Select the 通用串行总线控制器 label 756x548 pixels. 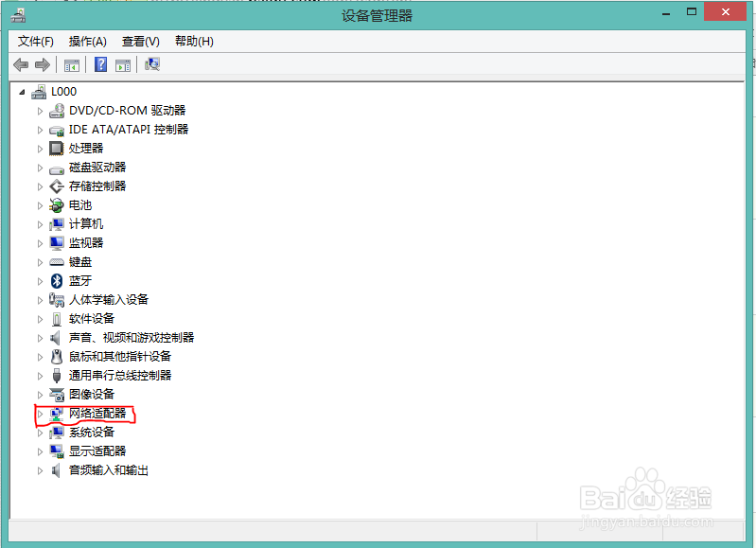120,376
